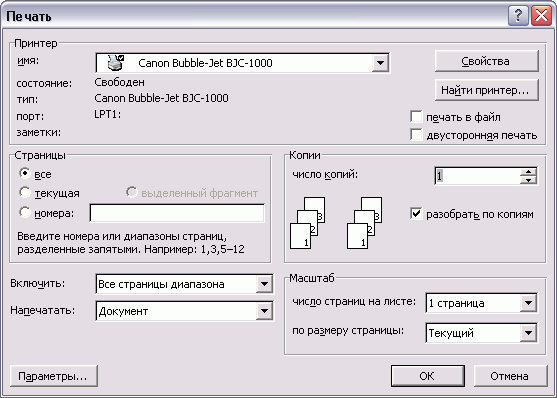
Task: Click the help question mark icon
Action: click(x=518, y=16)
